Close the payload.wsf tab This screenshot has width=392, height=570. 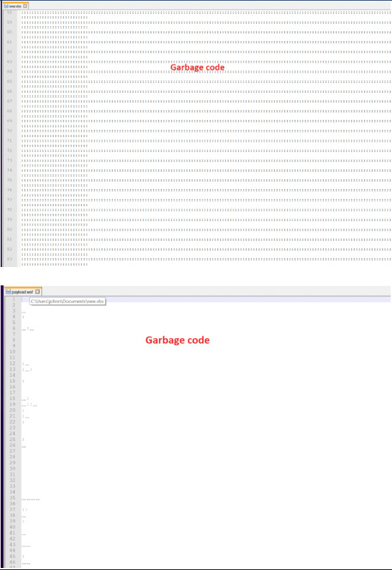pyautogui.click(x=37, y=291)
